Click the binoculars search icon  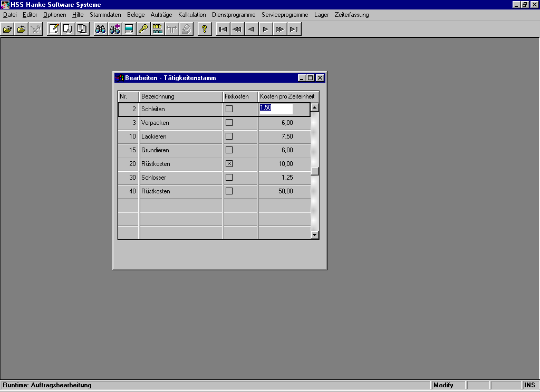100,29
